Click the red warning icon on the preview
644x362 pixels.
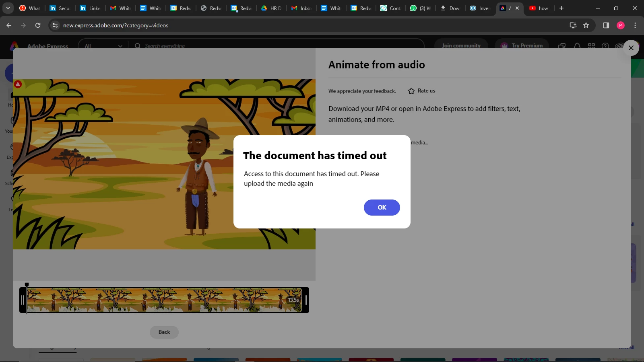(18, 84)
